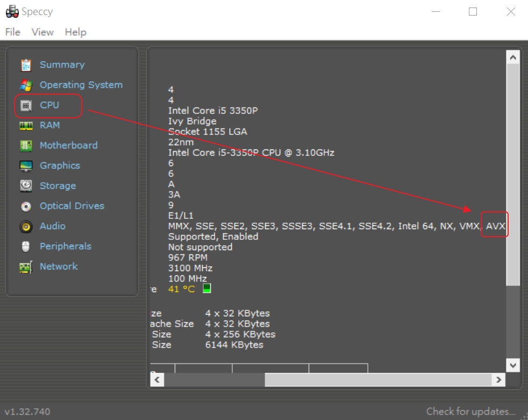Click the v1.32.740 version label
Screen dimensions: 528x420
click(x=27, y=411)
